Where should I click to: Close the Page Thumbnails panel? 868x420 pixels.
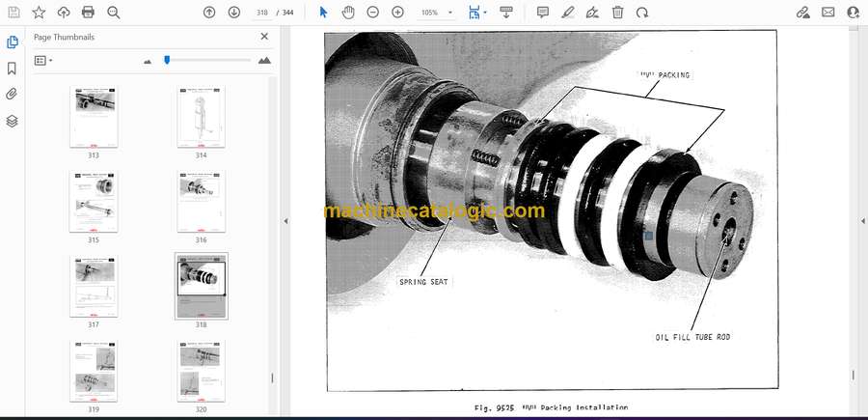pyautogui.click(x=264, y=37)
